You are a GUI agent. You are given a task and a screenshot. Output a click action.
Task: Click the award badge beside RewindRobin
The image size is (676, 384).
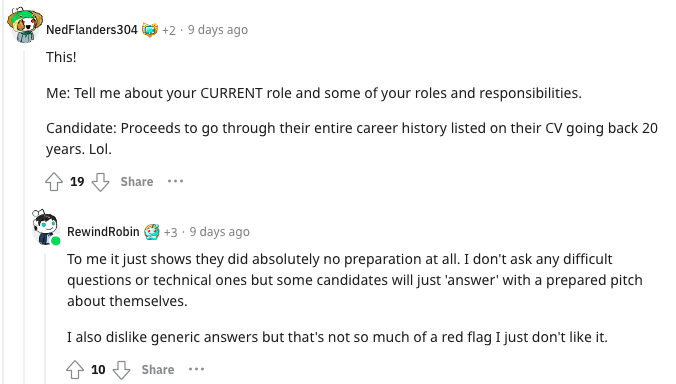pyautogui.click(x=152, y=232)
